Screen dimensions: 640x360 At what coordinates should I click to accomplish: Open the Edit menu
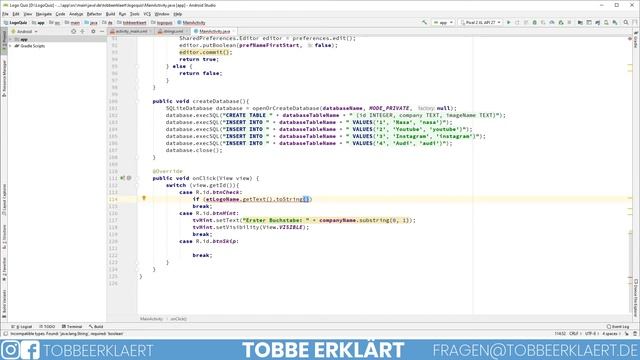(x=16, y=14)
